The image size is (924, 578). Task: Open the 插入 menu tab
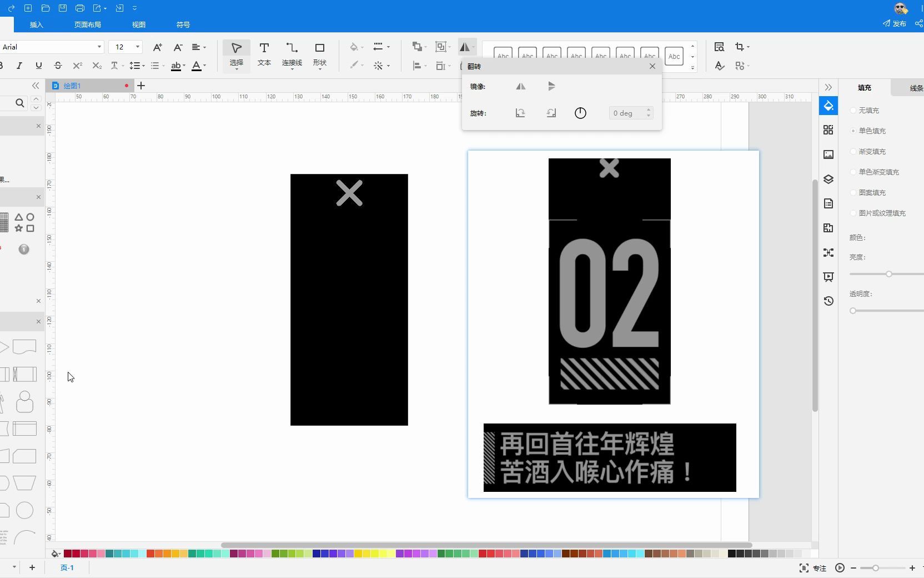pyautogui.click(x=36, y=24)
